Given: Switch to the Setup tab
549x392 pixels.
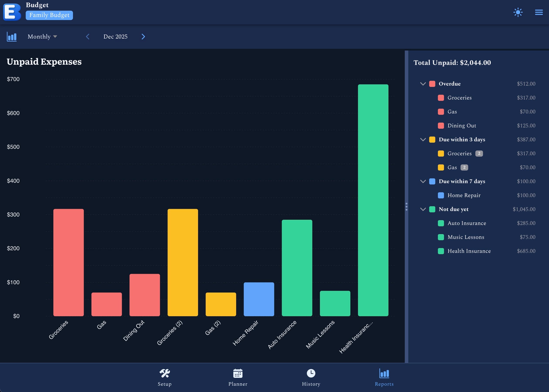Looking at the screenshot, I should 164,378.
